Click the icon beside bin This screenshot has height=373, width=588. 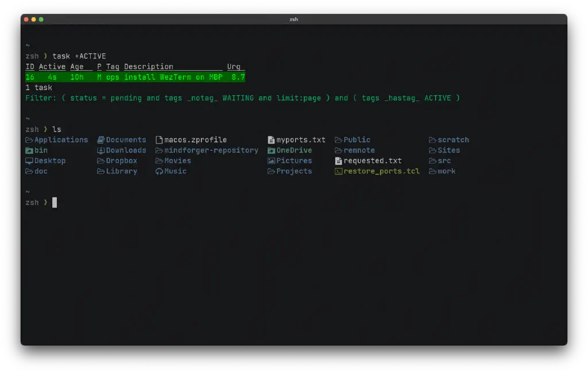coord(29,150)
